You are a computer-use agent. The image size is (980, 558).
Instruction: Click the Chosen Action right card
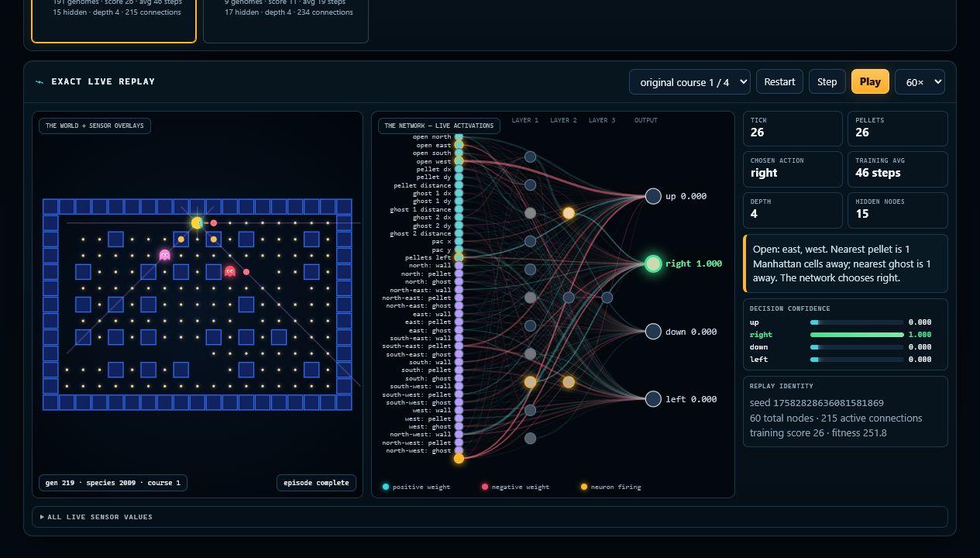click(793, 169)
